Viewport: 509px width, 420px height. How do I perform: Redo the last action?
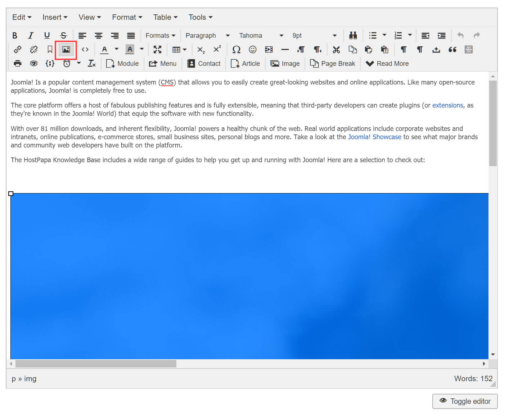(x=477, y=35)
